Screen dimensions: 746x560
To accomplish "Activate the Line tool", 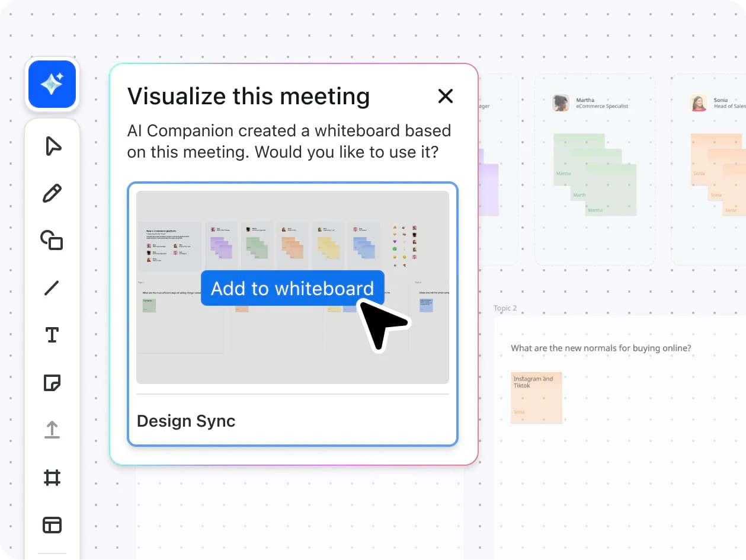I will 52,288.
